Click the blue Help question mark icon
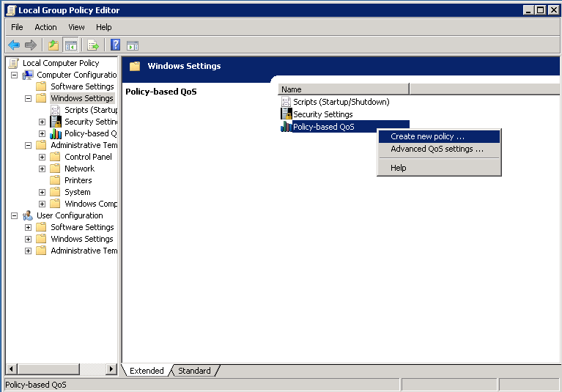This screenshot has height=392, width=562. pyautogui.click(x=116, y=45)
